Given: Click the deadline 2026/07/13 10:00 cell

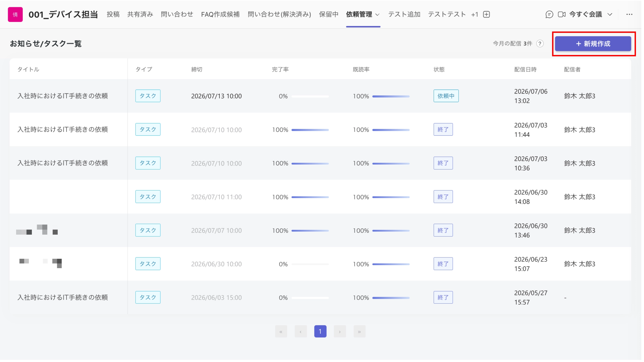Looking at the screenshot, I should (216, 96).
